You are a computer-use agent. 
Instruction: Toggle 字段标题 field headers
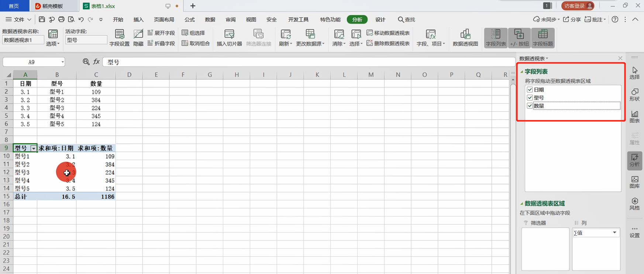[x=543, y=38]
